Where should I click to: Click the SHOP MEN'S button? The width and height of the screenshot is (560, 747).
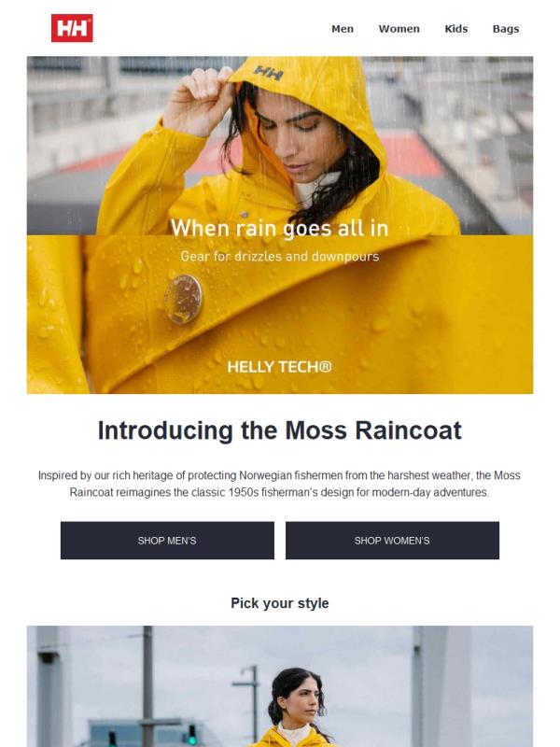(x=167, y=541)
